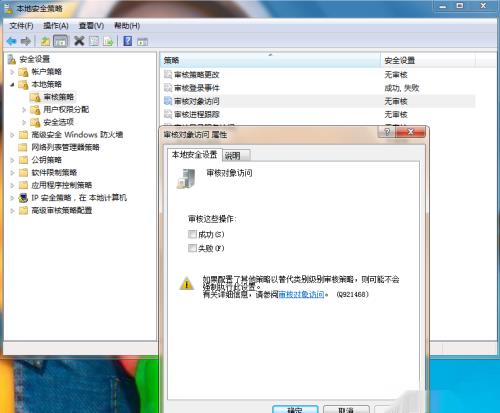Viewport: 500px width, 413px height.
Task: Collapse the 本地策略 tree node
Action: pyautogui.click(x=12, y=84)
